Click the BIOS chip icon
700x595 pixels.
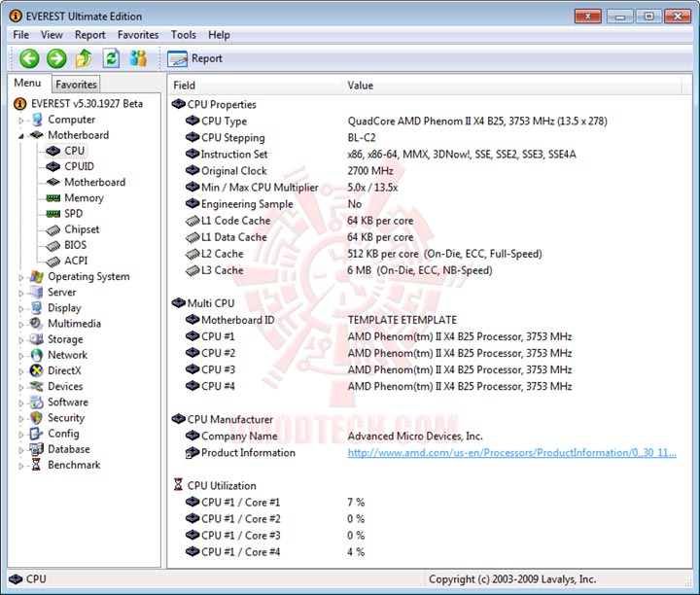click(53, 245)
